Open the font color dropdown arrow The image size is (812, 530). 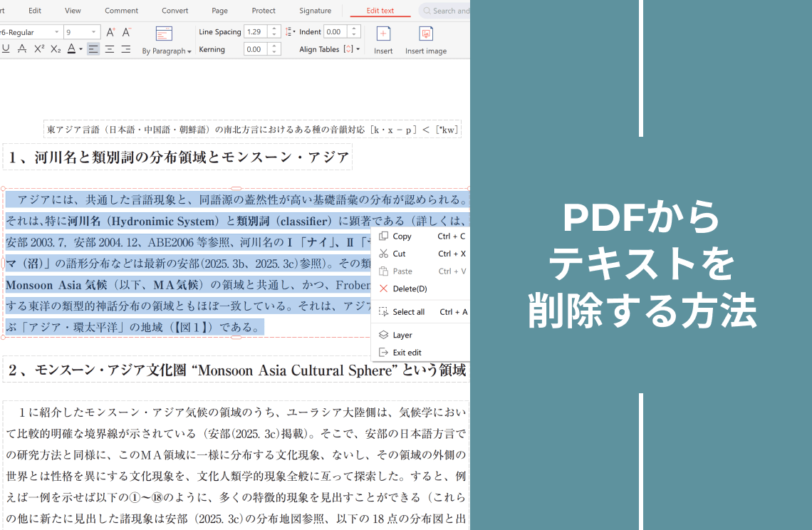[x=80, y=49]
